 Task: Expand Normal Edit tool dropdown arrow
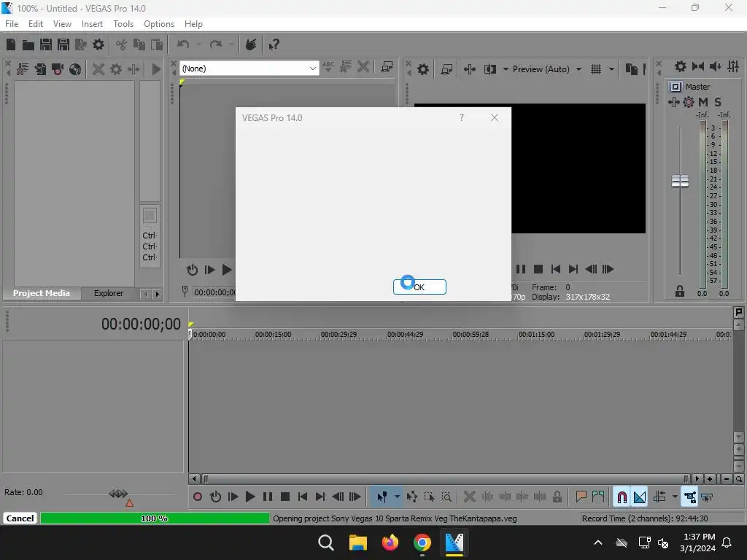pyautogui.click(x=397, y=497)
